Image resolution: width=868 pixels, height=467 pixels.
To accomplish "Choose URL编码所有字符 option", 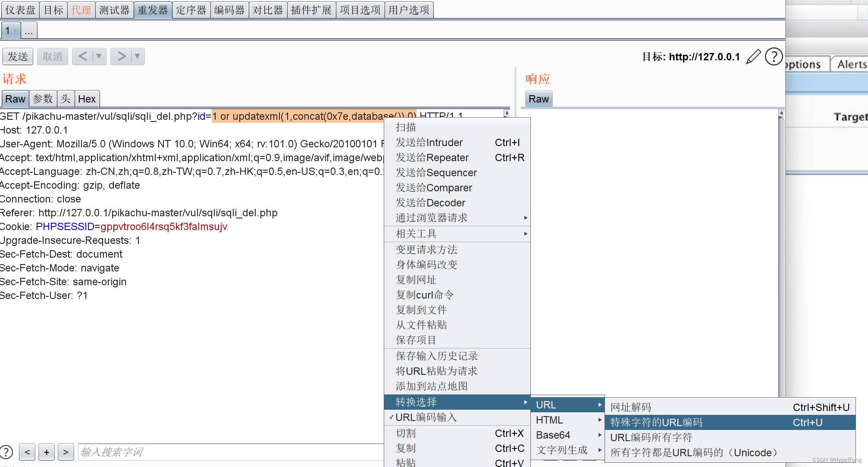I will click(x=730, y=438).
